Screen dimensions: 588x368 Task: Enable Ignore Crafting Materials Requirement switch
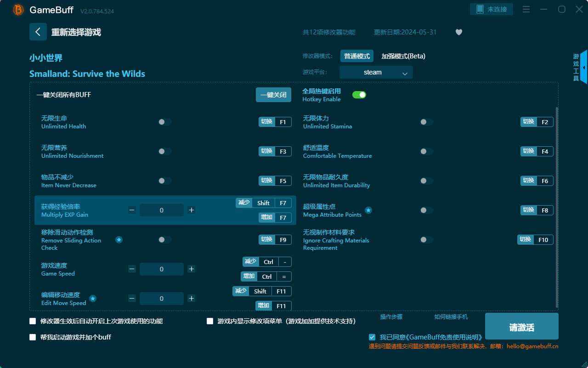(x=427, y=240)
